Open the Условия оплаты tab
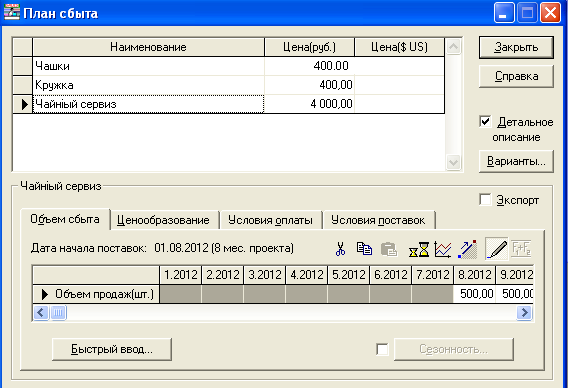The image size is (568, 388). click(270, 220)
